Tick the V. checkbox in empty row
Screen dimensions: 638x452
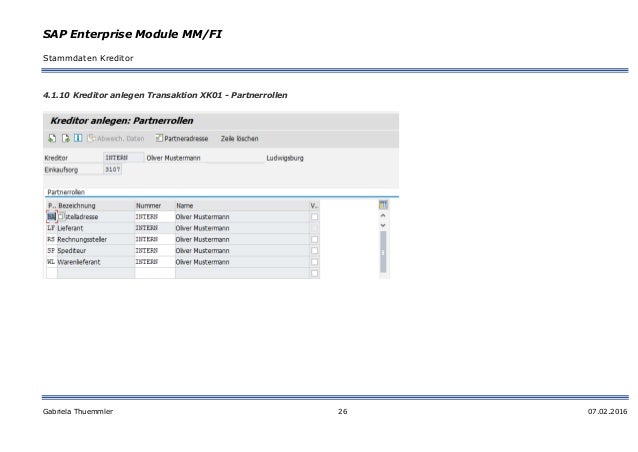tap(315, 273)
